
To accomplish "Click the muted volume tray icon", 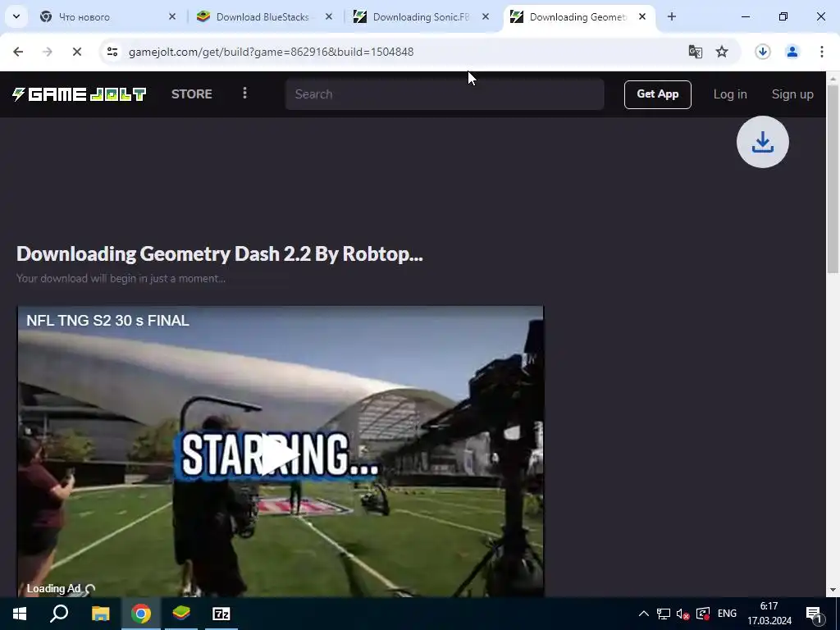I will [683, 614].
